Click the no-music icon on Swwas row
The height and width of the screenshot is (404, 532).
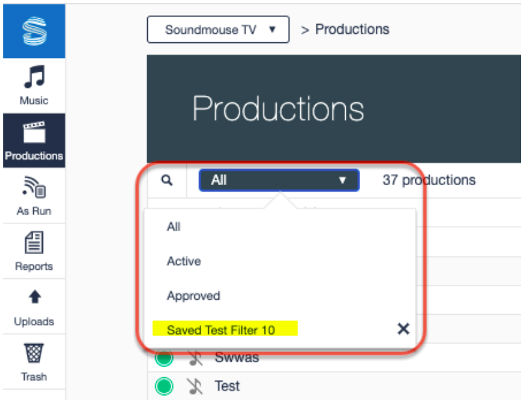[195, 358]
